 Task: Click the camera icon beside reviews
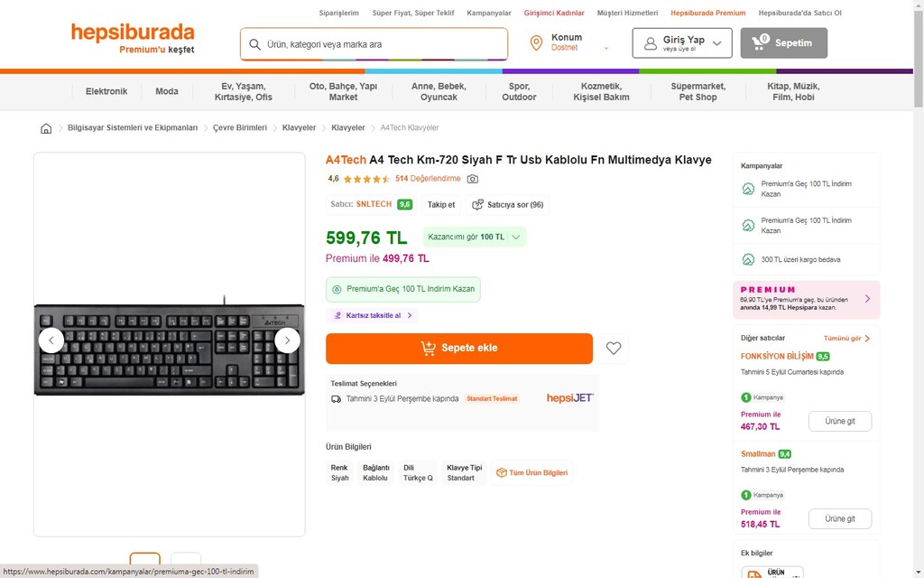point(473,179)
